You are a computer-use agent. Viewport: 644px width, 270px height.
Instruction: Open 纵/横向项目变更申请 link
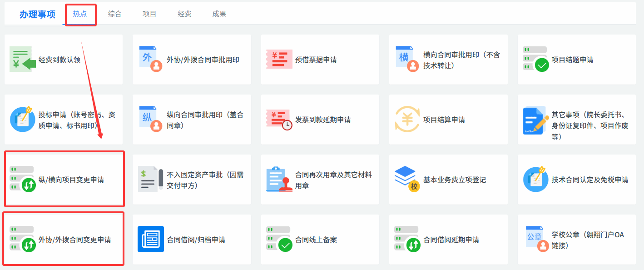[x=71, y=180]
